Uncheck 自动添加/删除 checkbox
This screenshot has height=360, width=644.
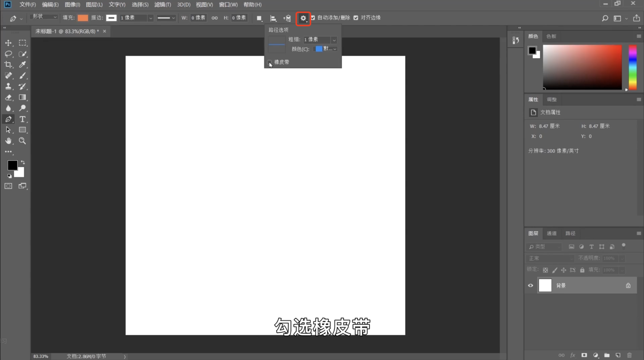313,18
